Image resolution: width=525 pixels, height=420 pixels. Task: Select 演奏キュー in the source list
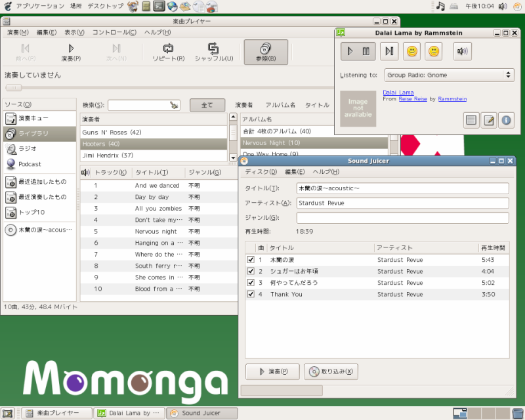point(40,118)
